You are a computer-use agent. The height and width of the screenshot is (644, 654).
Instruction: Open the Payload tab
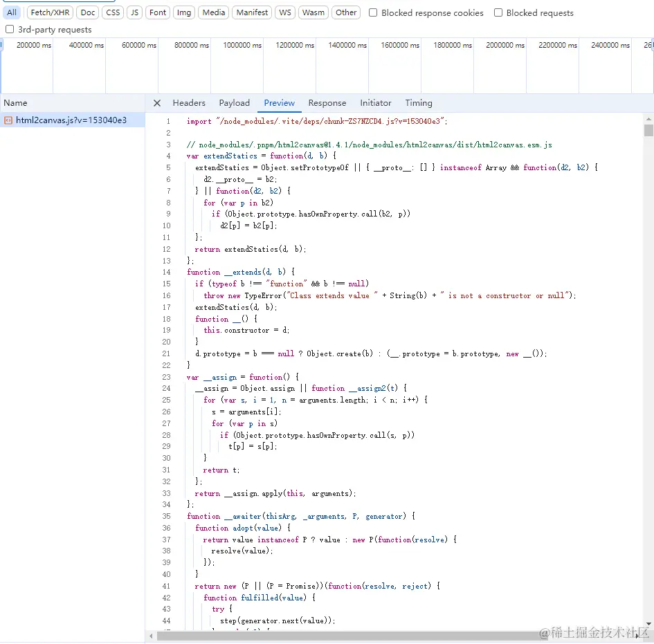point(235,103)
